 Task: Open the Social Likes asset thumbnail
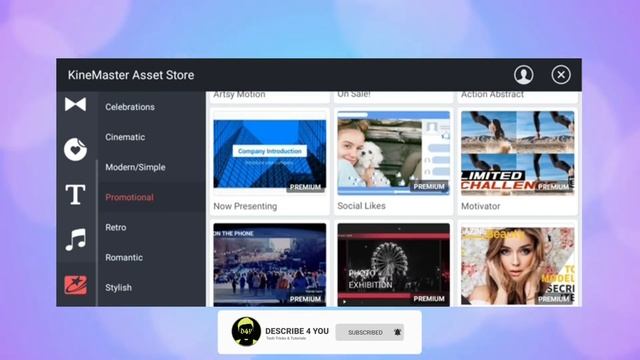393,153
